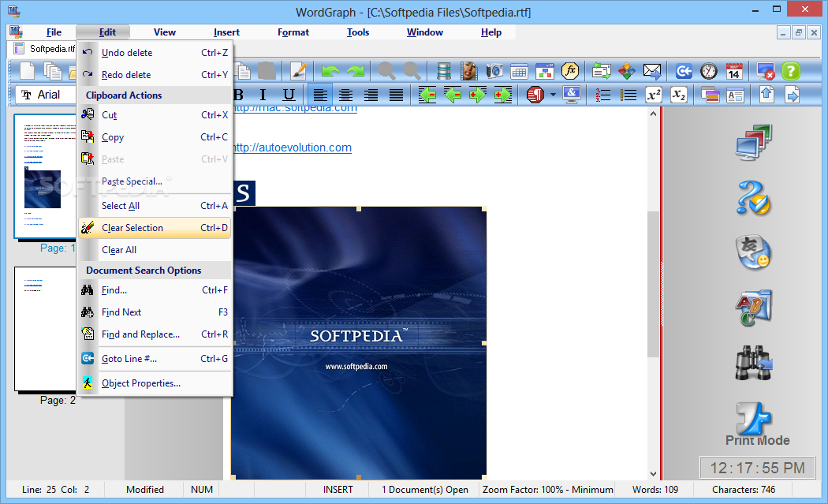Image resolution: width=828 pixels, height=504 pixels.
Task: Click the red paragraph mark icon
Action: click(x=535, y=95)
